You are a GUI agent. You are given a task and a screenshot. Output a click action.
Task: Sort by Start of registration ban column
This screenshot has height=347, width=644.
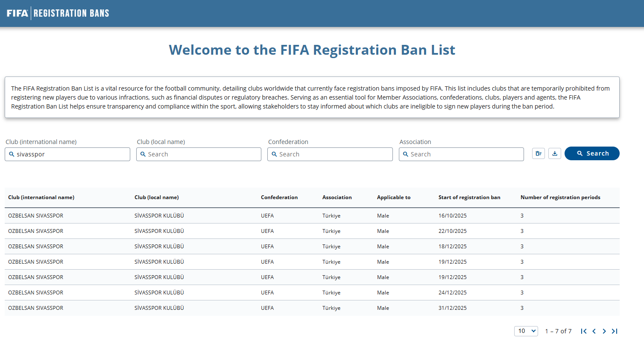(469, 197)
